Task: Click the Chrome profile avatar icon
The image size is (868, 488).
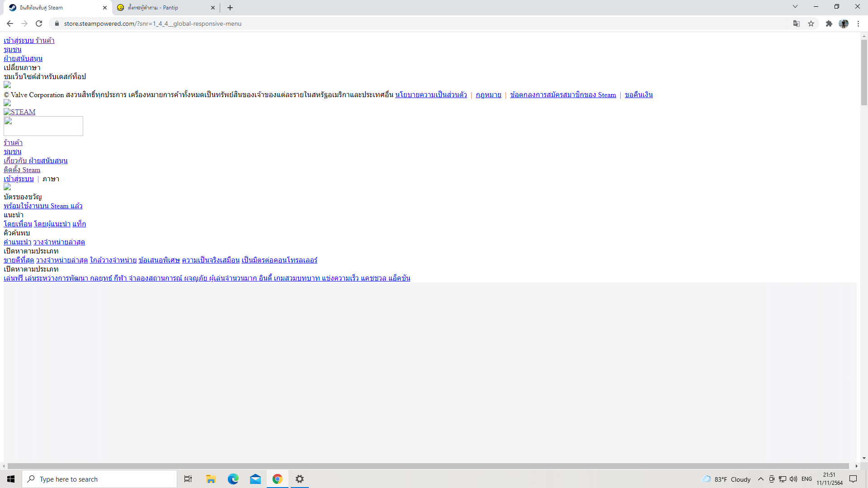Action: [844, 23]
